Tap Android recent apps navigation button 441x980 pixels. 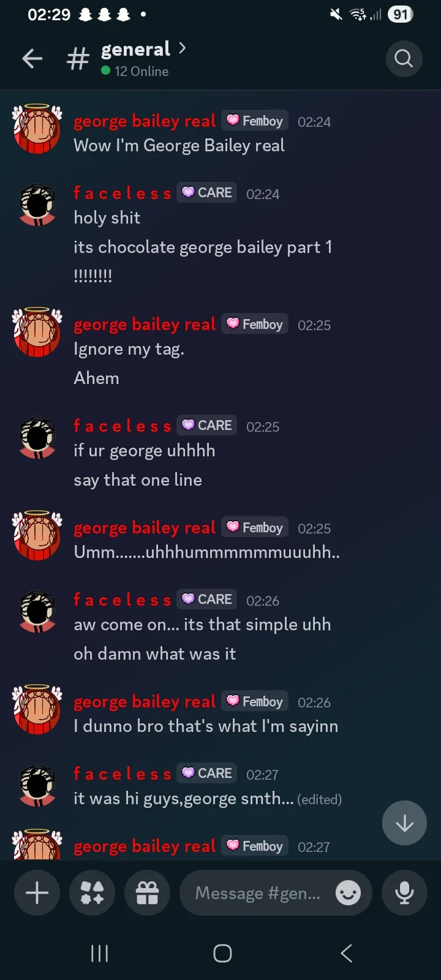point(99,953)
